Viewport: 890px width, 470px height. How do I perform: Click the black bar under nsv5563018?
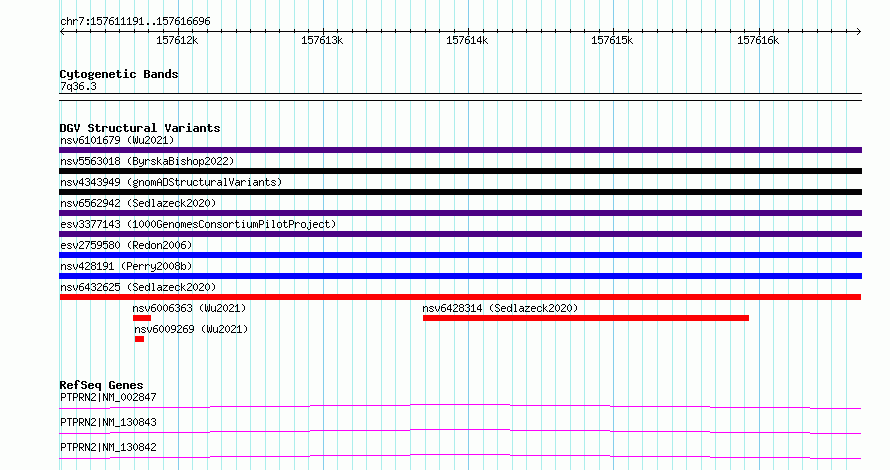pos(460,171)
